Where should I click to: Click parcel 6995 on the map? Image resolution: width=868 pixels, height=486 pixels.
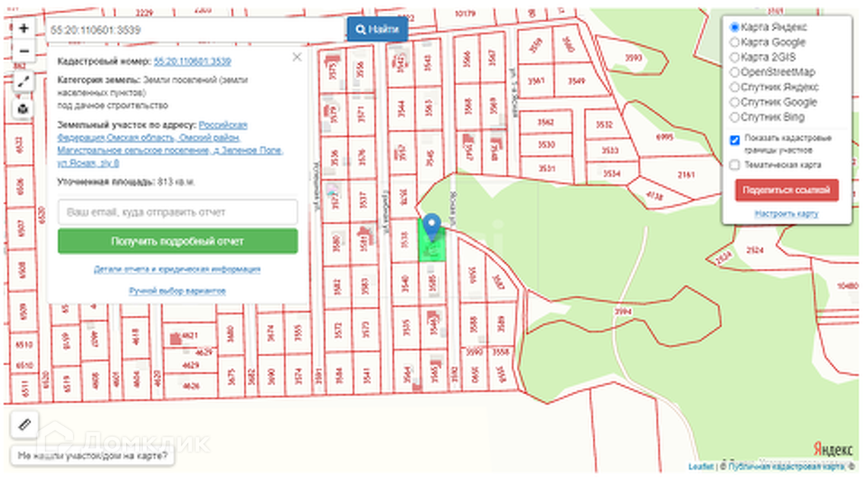click(x=664, y=137)
